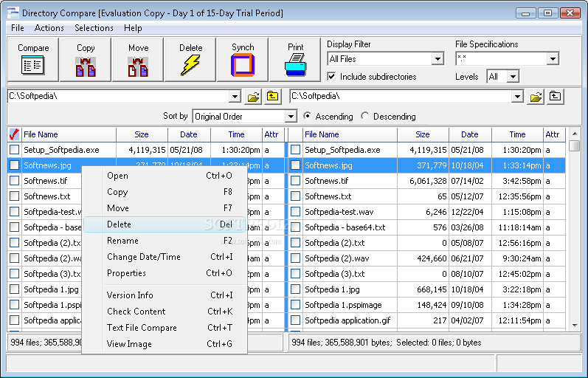
Task: Go up one level in the right directory
Action: (555, 97)
